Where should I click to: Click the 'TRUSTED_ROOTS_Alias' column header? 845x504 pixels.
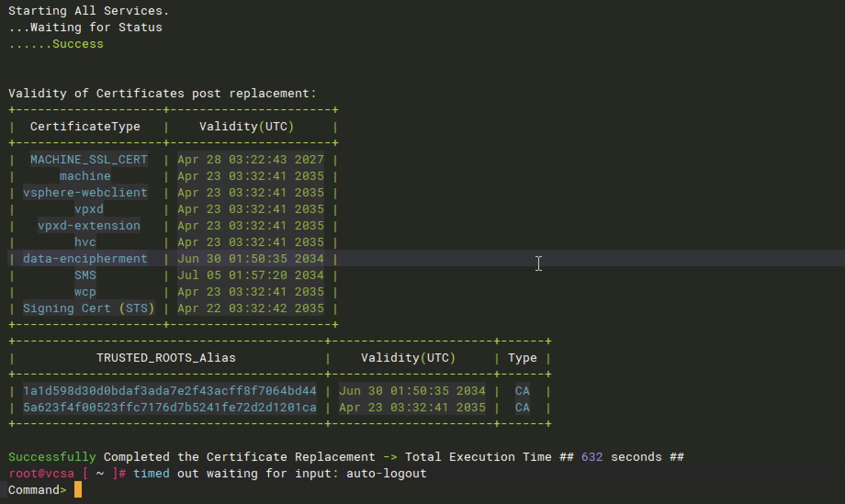coord(166,358)
